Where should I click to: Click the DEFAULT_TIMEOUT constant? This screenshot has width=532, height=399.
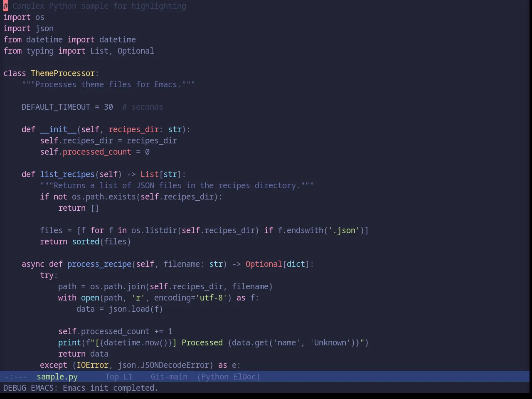(56, 107)
